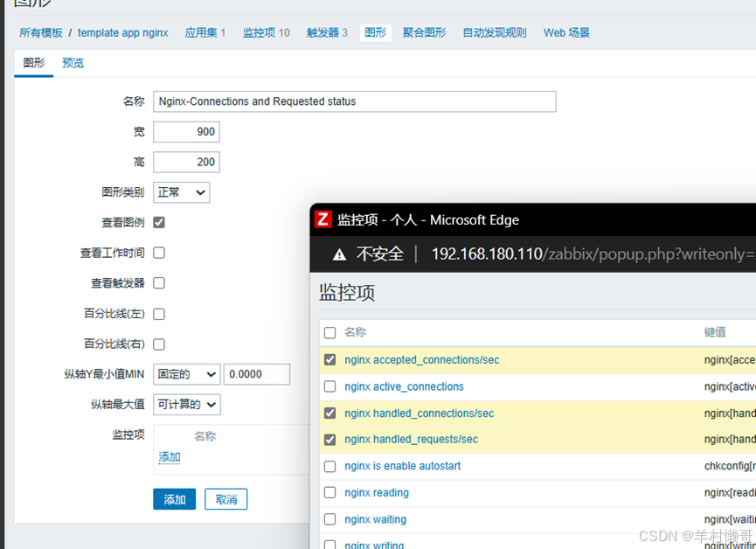Screen dimensions: 756x549
Task: Open the 应用集 tab
Action: 205,33
